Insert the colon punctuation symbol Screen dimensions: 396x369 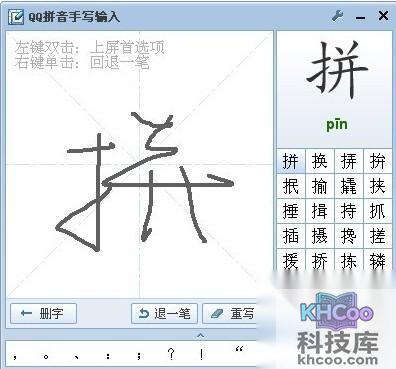click(108, 356)
